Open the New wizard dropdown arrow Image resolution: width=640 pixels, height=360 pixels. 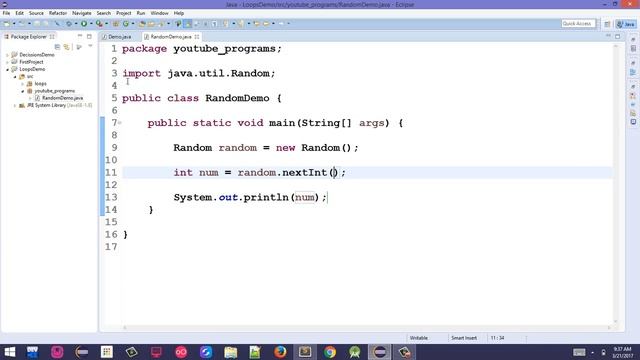coord(14,24)
